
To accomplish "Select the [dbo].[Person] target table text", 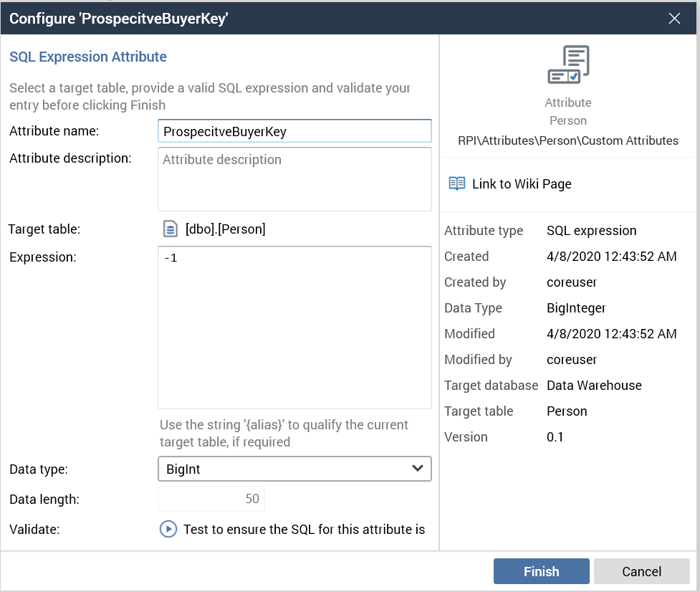I will point(225,229).
